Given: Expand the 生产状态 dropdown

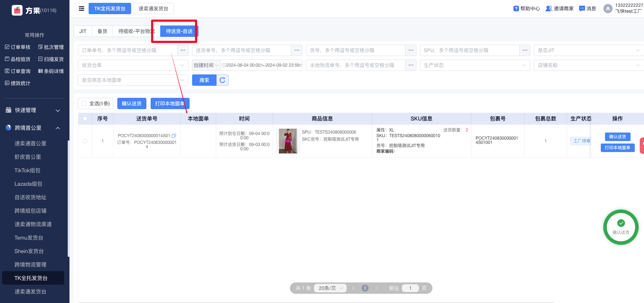Looking at the screenshot, I should pos(475,65).
